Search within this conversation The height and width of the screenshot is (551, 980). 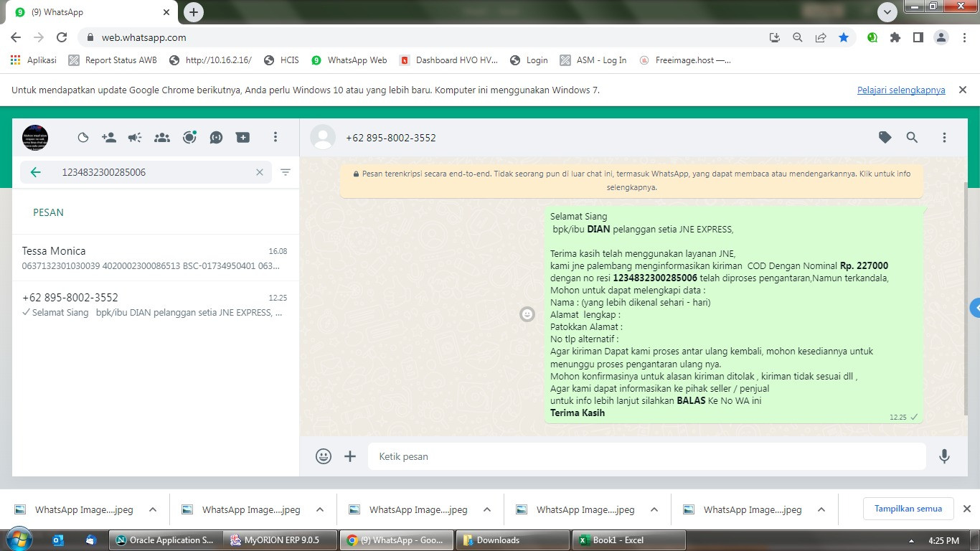[912, 137]
